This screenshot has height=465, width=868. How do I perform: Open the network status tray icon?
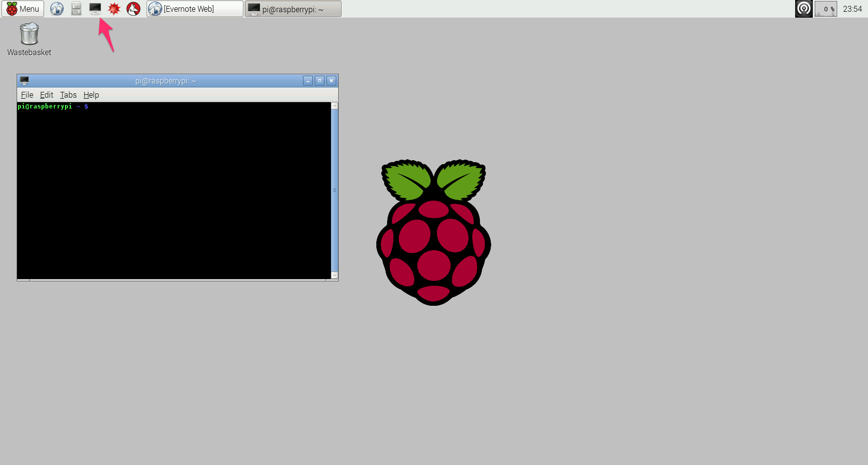pos(804,9)
